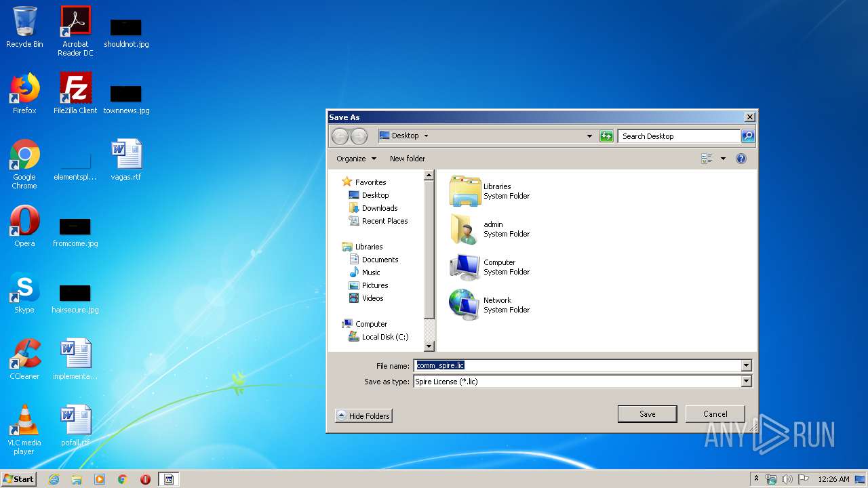Screen dimensions: 868x488
Task: Select Pictures library in navigation pane
Action: click(x=368, y=285)
